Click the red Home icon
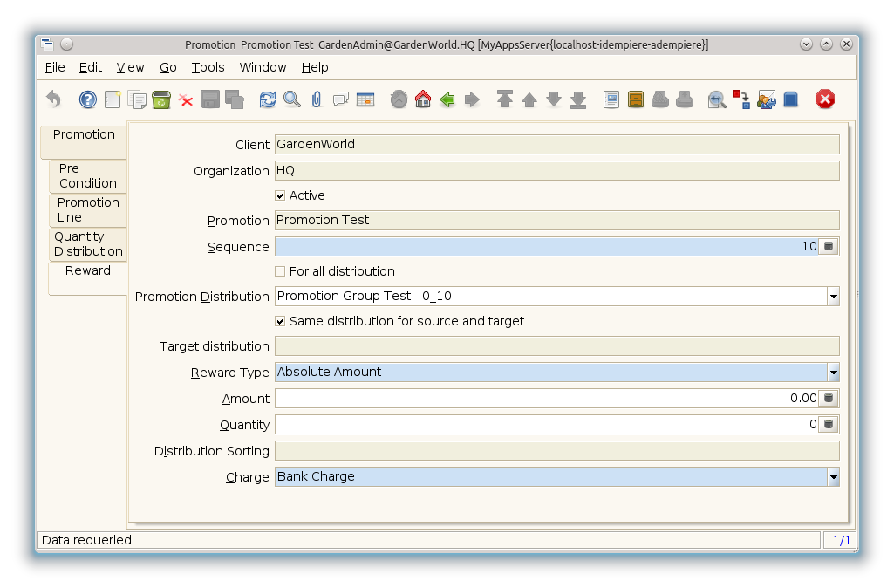894x588 pixels. coord(423,99)
